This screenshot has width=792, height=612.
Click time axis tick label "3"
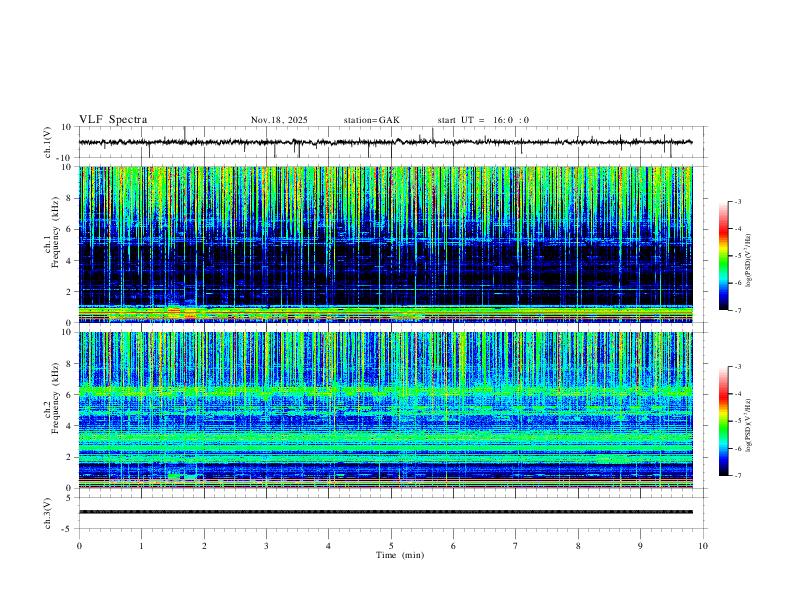pos(266,546)
